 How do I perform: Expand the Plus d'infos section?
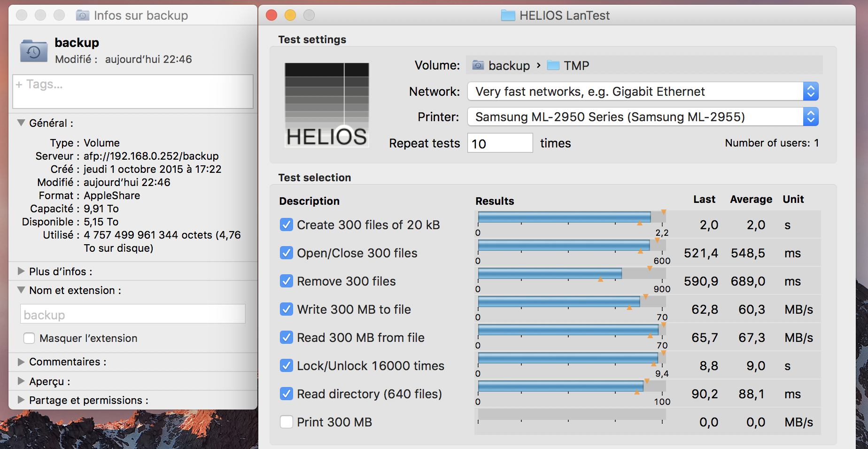[21, 271]
